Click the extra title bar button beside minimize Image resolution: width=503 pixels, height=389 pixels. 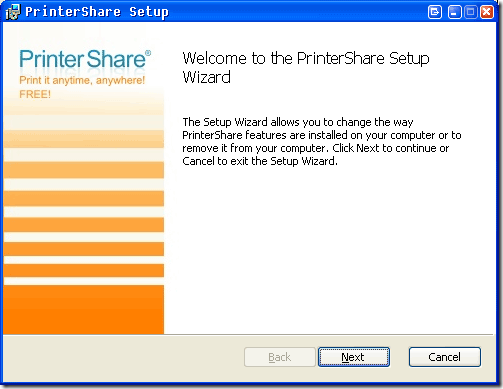[435, 12]
